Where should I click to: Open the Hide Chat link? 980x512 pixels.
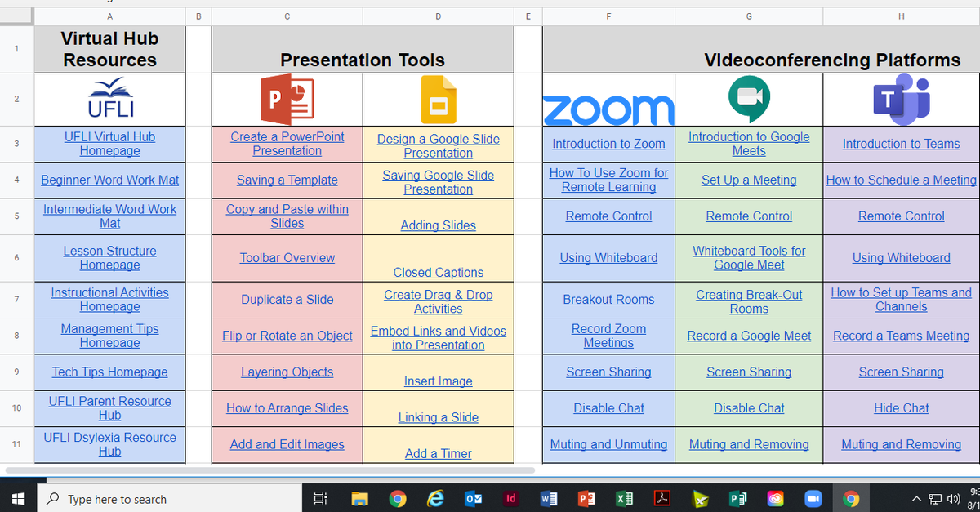coord(902,408)
